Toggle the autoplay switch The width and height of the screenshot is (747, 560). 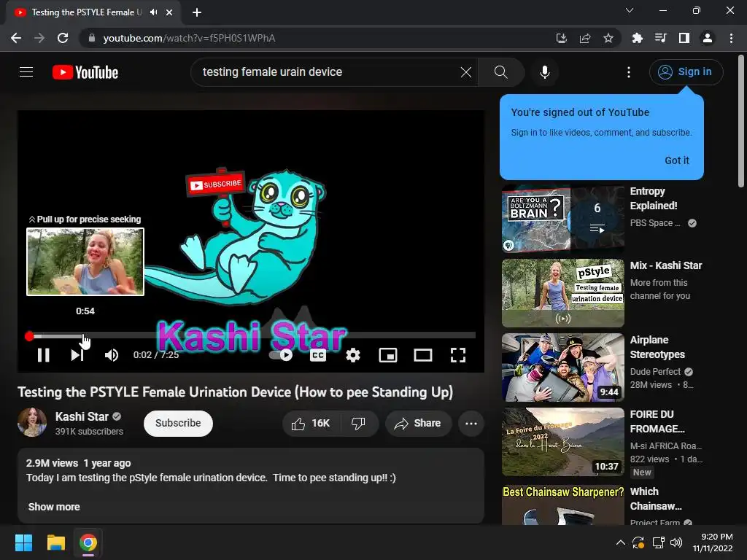pos(281,355)
